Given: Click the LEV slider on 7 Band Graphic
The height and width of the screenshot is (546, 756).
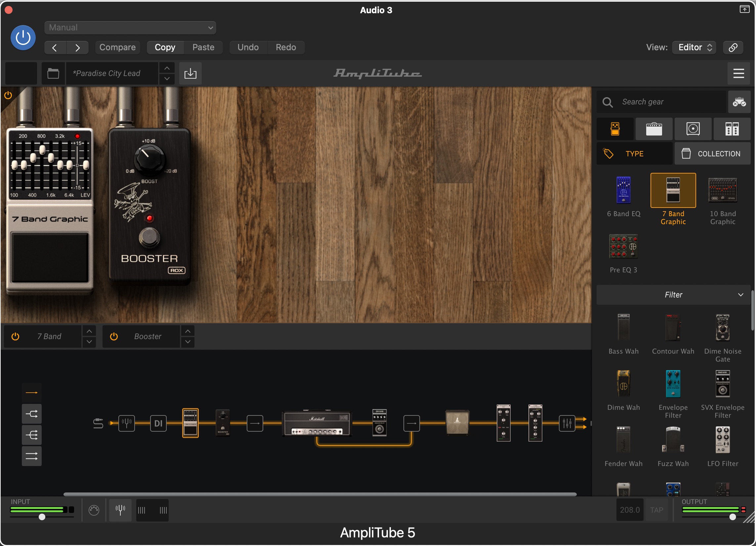Looking at the screenshot, I should [x=86, y=165].
